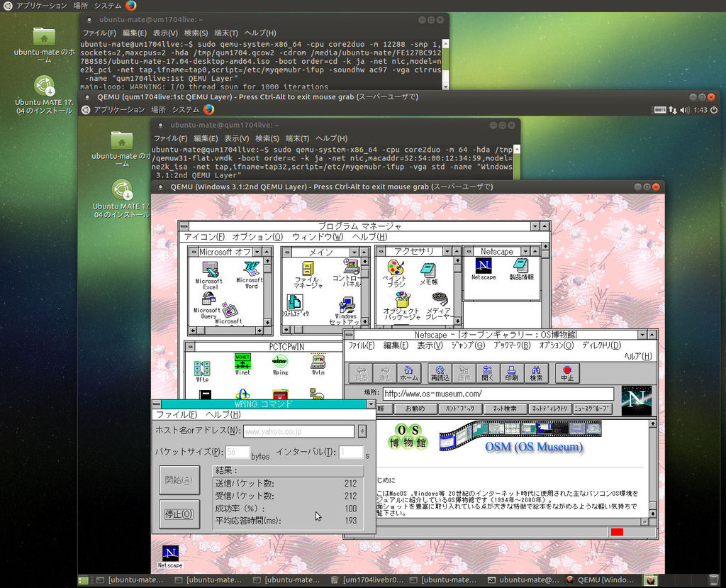Viewport: 726px width, 588px height.
Task: Open ジャンプ(G) menu in Netscape
Action: 468,345
